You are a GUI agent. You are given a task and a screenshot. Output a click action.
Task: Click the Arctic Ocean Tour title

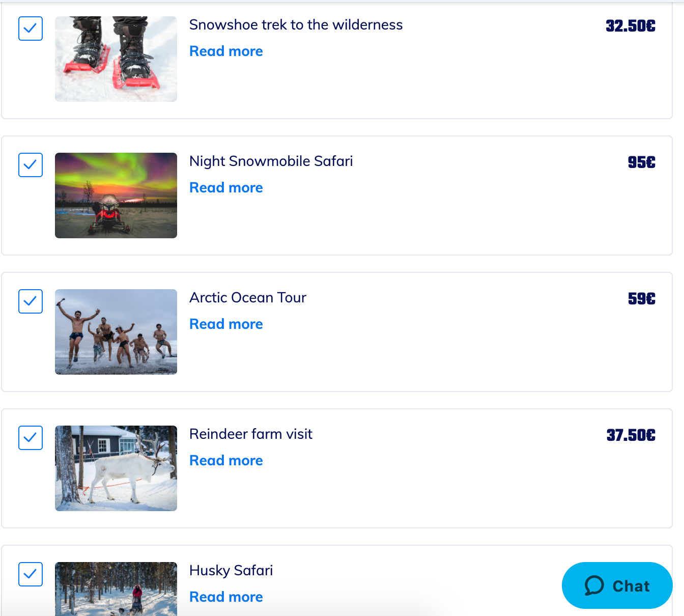pos(248,298)
